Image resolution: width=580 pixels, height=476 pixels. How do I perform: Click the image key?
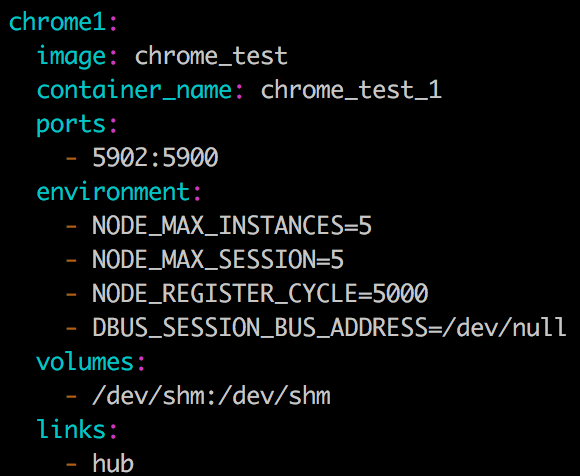click(71, 57)
